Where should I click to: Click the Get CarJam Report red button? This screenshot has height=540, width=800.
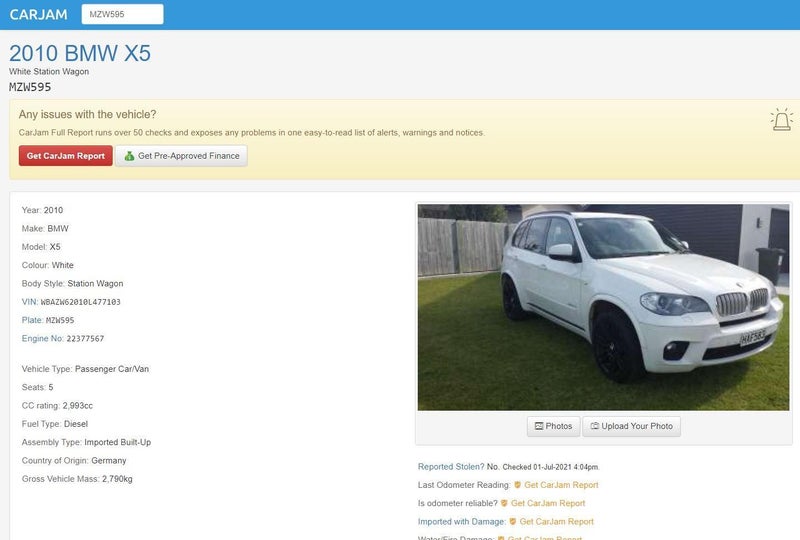pyautogui.click(x=66, y=156)
